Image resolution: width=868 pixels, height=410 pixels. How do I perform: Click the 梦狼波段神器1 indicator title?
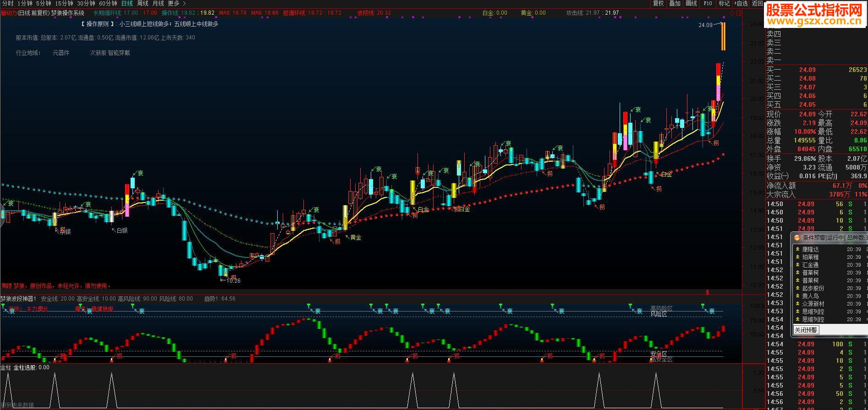click(18, 299)
